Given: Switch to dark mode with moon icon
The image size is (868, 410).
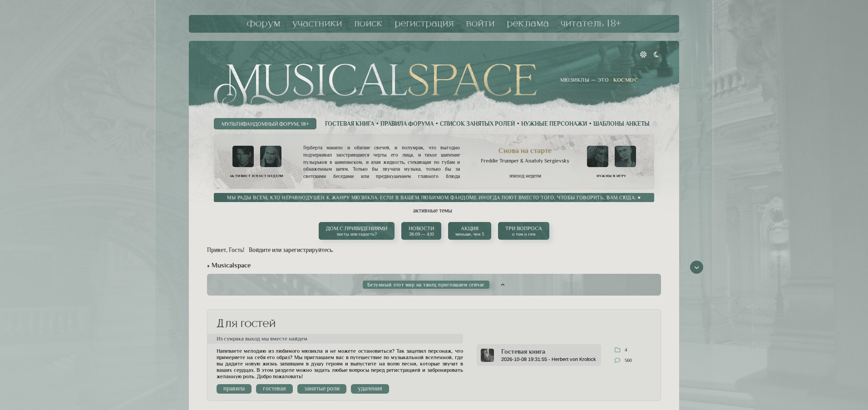Looking at the screenshot, I should tap(656, 54).
